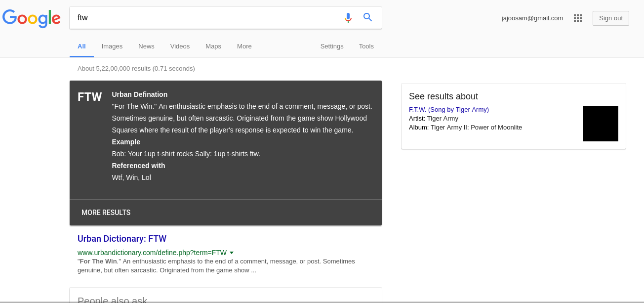Switch to the Maps tab
644x303 pixels.
[213, 46]
